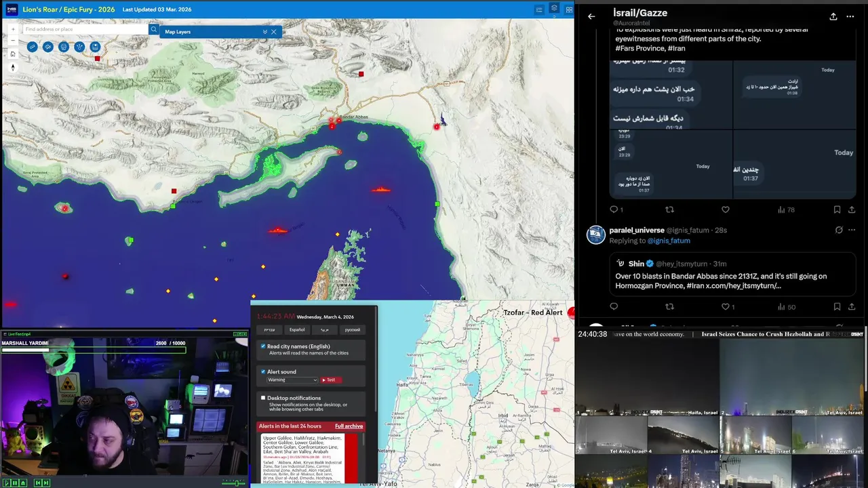The image size is (868, 488).
Task: Open the measure ruler tool
Action: tap(32, 47)
